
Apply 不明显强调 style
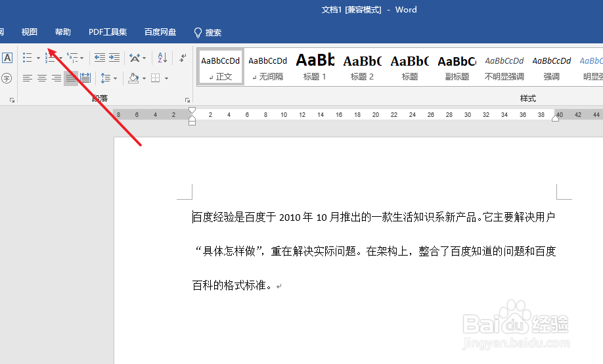tap(504, 66)
